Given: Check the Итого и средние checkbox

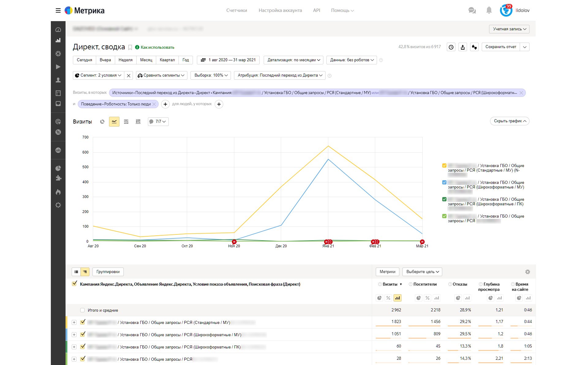Looking at the screenshot, I should tap(82, 310).
